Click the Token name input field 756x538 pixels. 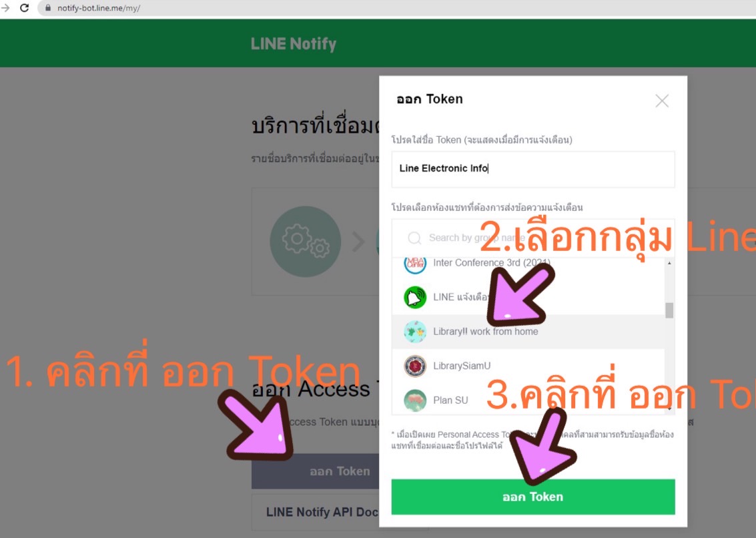pos(532,169)
